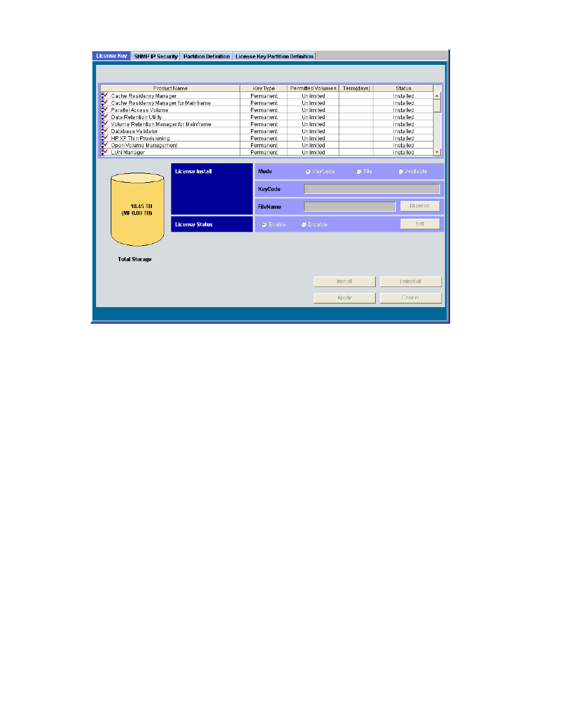Click into the KeyCode input field

pyautogui.click(x=372, y=189)
